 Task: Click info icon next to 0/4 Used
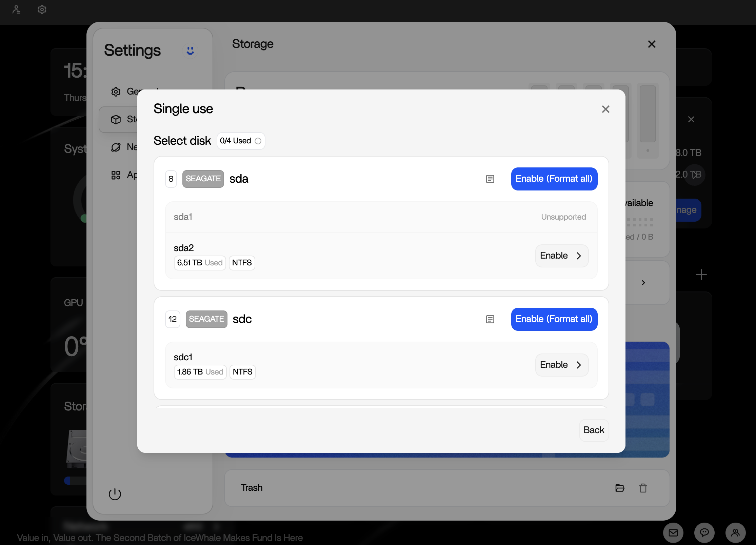pos(258,141)
